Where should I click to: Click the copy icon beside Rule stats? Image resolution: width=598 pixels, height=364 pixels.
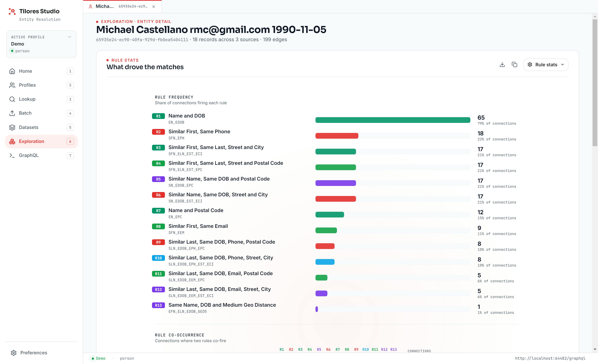click(x=514, y=64)
